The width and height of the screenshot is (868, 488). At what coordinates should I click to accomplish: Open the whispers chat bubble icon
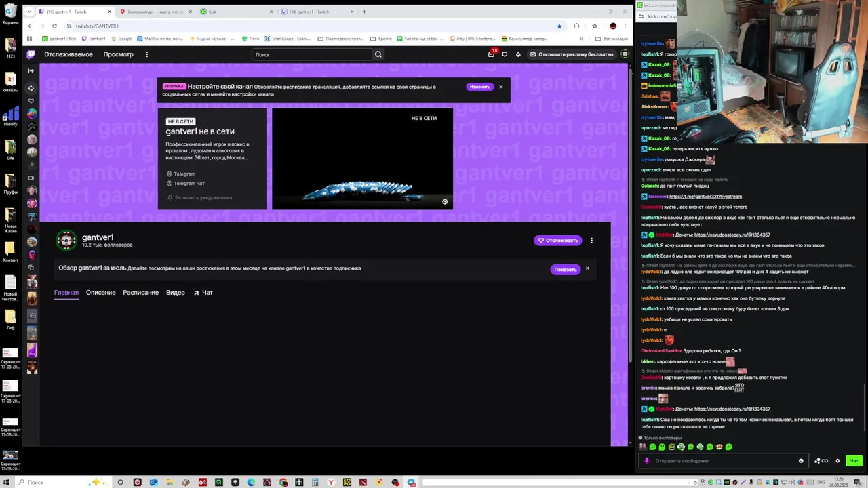click(x=505, y=54)
